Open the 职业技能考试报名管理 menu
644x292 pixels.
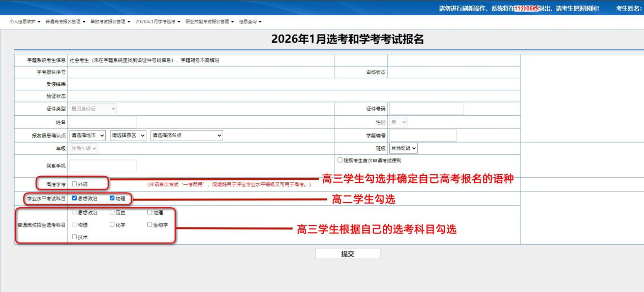coord(210,21)
